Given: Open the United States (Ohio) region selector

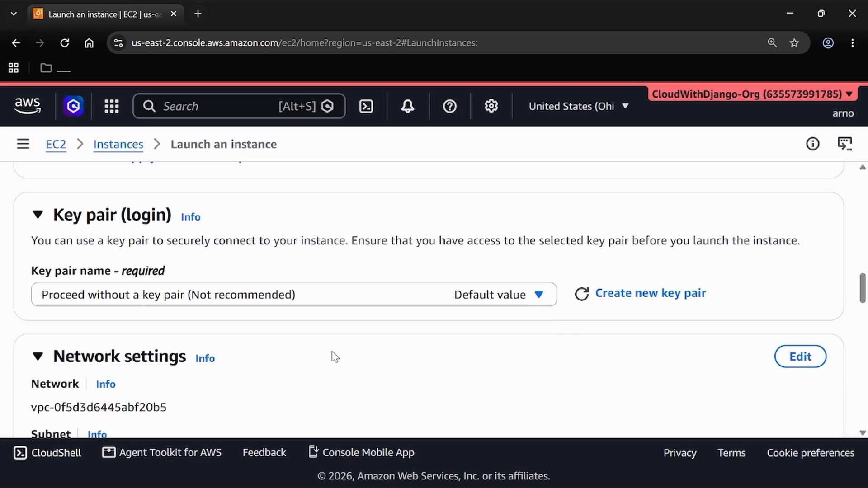Looking at the screenshot, I should pyautogui.click(x=579, y=106).
